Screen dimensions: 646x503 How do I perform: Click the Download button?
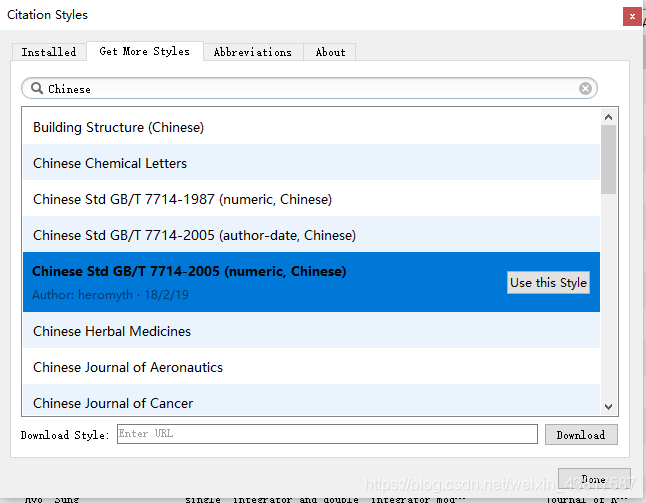tap(581, 435)
